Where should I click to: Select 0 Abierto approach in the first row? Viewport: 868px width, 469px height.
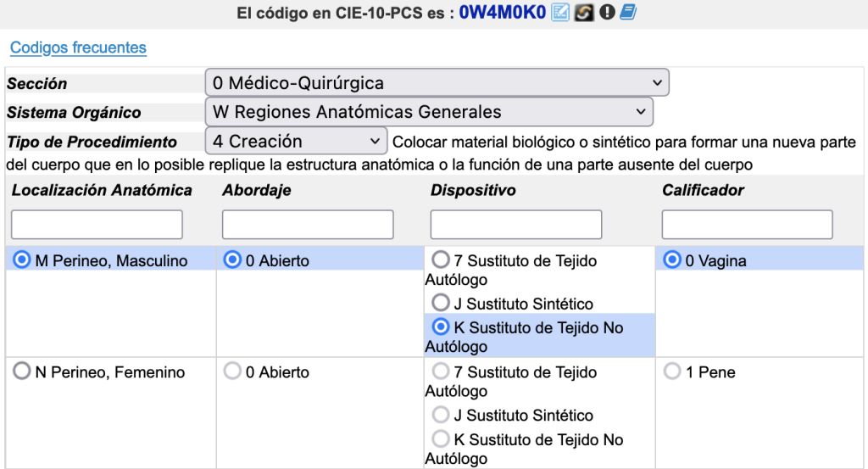tap(232, 261)
